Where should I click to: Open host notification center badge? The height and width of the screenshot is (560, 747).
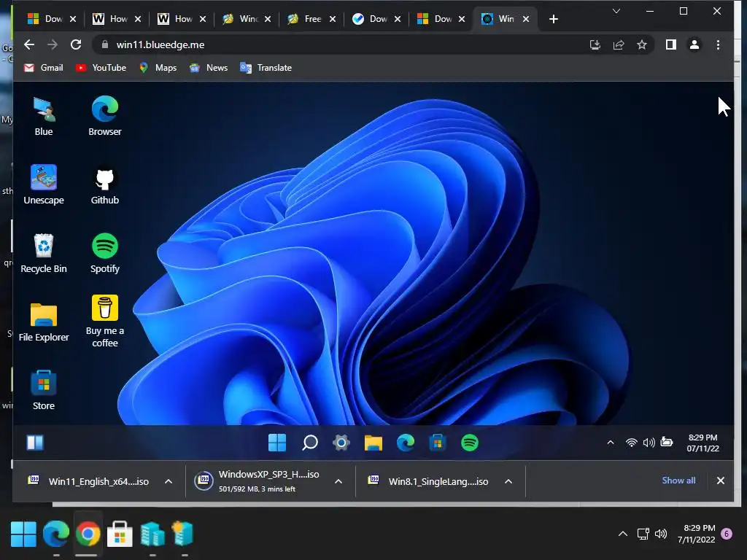[x=727, y=534]
